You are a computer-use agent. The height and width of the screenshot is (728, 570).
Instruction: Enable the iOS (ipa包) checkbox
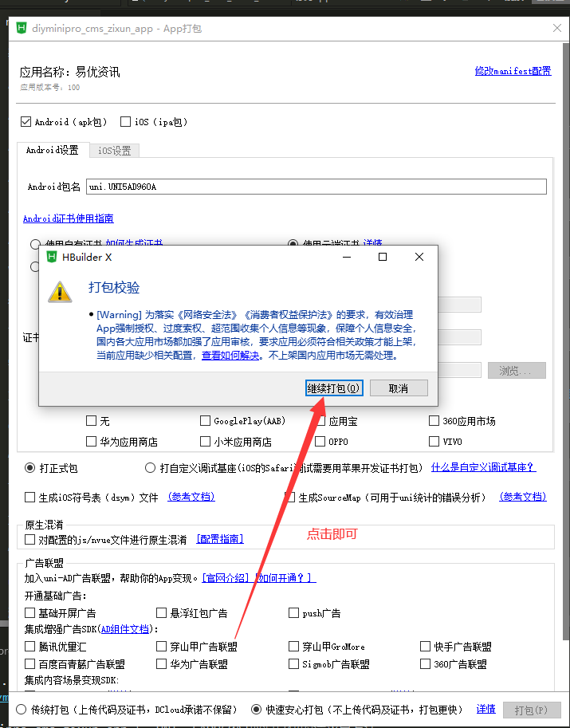pos(125,122)
